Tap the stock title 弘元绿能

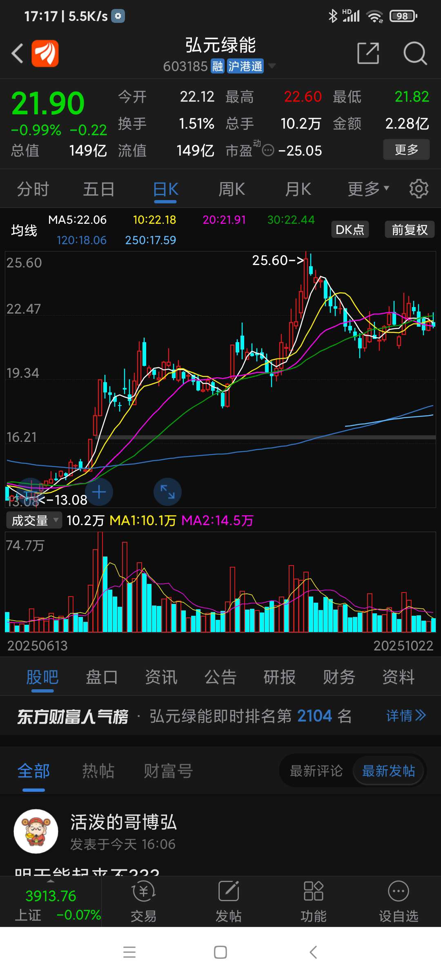[x=220, y=45]
